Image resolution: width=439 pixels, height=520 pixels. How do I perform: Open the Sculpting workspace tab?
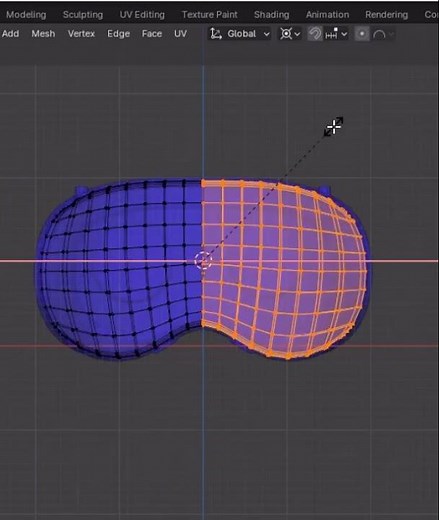(83, 15)
